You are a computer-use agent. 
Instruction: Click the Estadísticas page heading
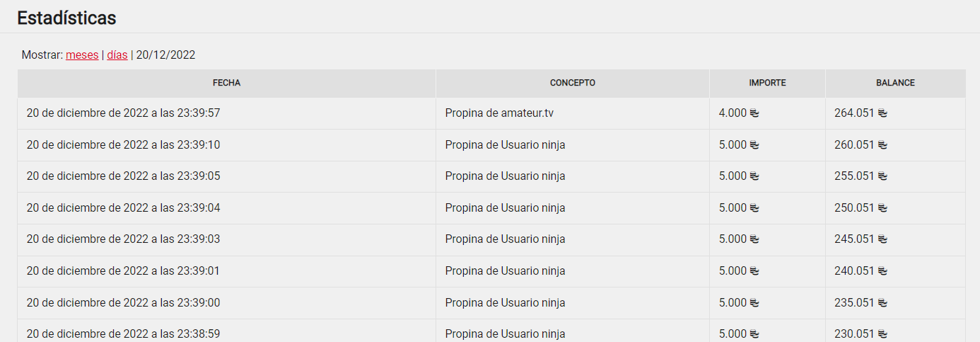click(66, 18)
